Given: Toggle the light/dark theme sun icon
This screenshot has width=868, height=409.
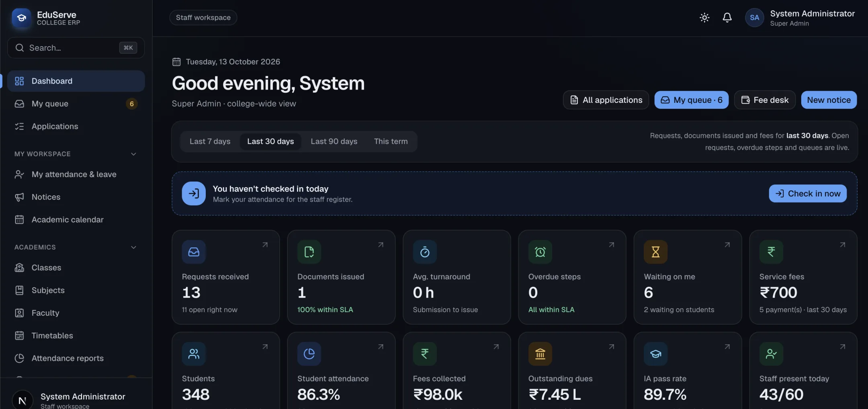Looking at the screenshot, I should [x=704, y=18].
